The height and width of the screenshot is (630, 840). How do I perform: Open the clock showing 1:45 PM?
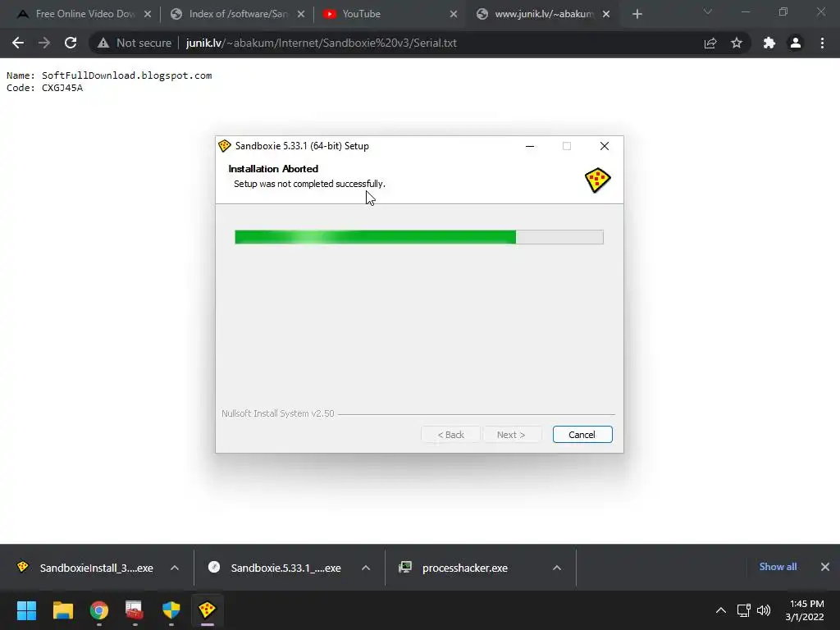coord(805,610)
